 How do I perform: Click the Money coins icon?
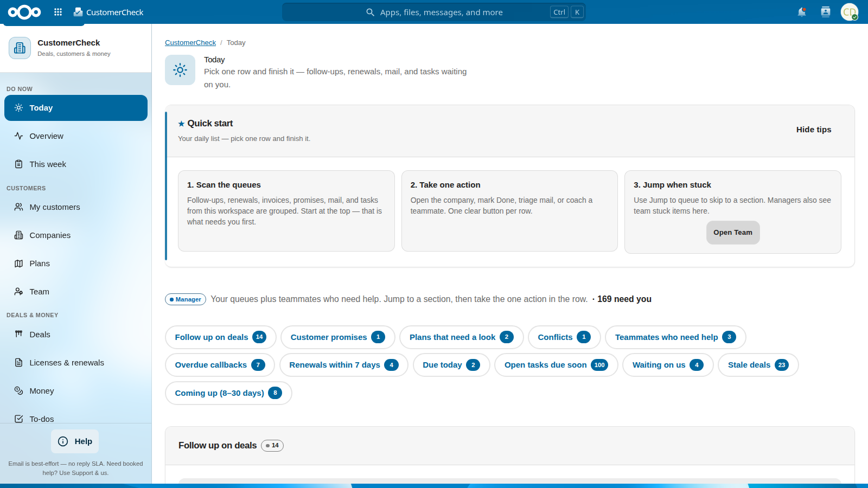[x=19, y=391]
